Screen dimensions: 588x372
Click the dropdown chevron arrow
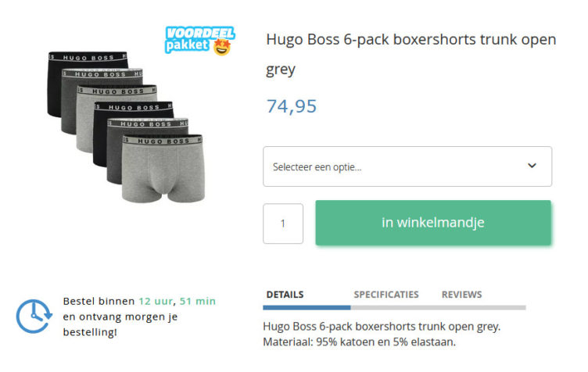(532, 166)
